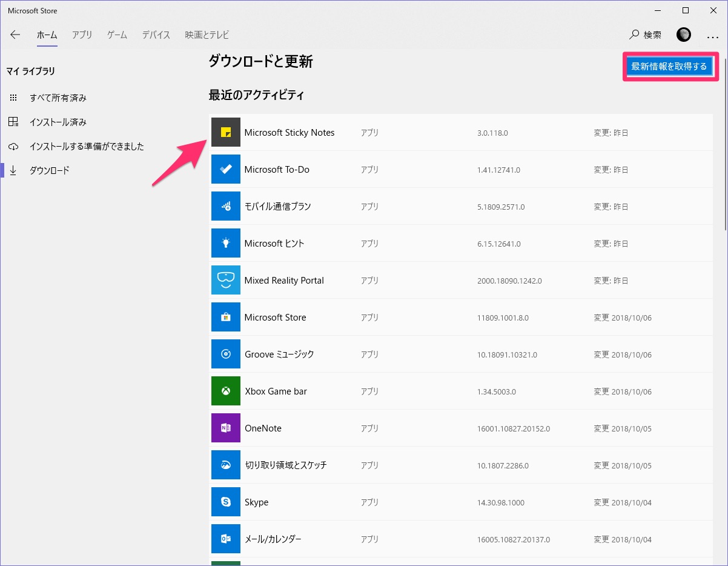728x566 pixels.
Task: Select ダウンロード in the library sidebar
Action: 50,170
